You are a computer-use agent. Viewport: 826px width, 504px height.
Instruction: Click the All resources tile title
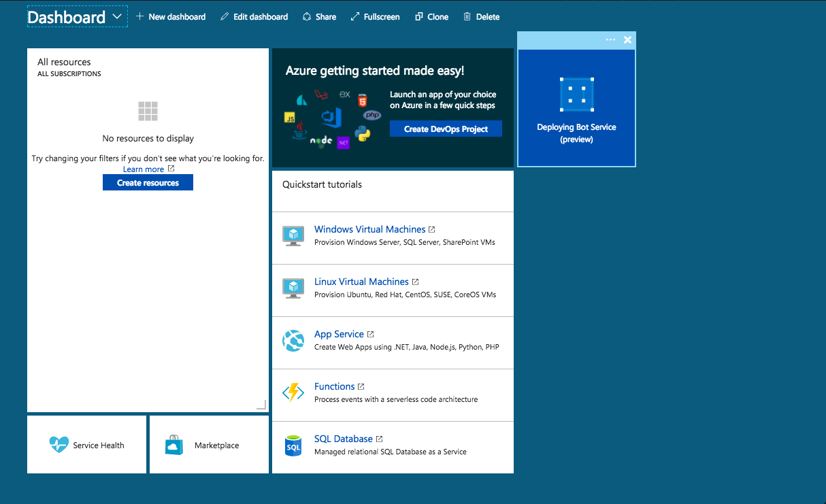(x=64, y=62)
